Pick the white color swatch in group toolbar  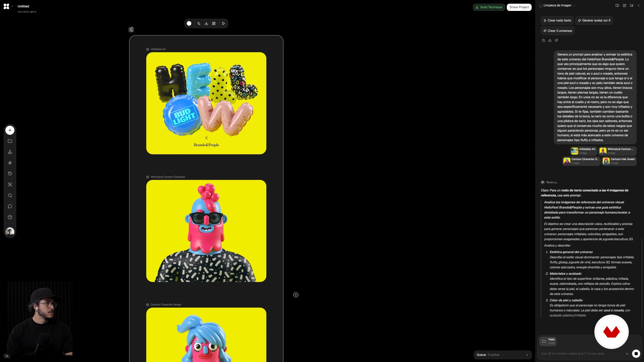click(189, 23)
